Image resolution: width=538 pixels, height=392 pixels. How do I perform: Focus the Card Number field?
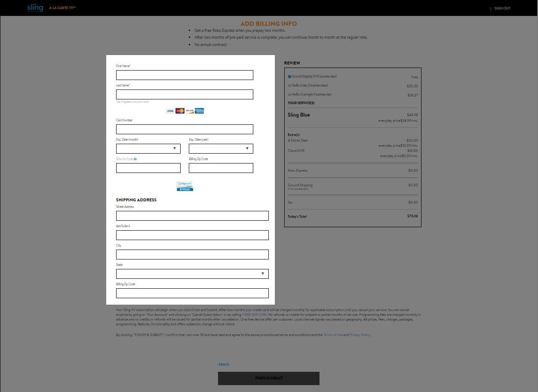(x=184, y=129)
